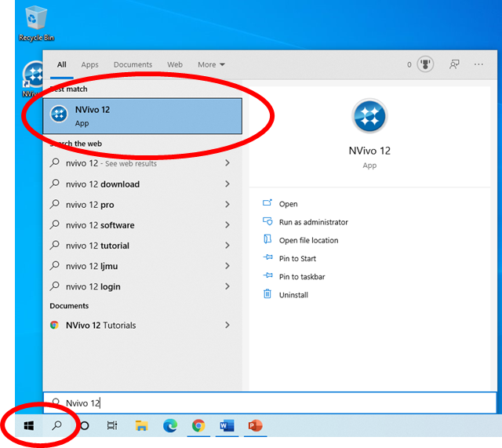This screenshot has width=502, height=448.
Task: Choose Run as administrator text
Action: tap(314, 222)
